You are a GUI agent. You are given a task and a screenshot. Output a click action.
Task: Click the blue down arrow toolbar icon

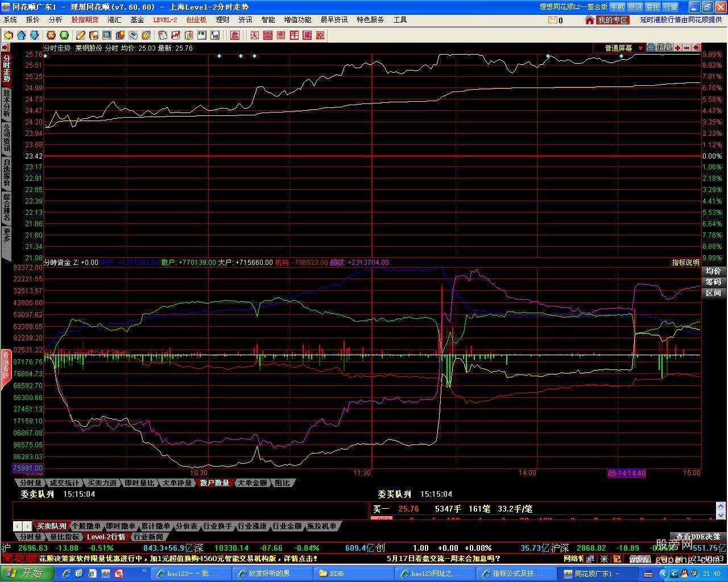[x=34, y=35]
